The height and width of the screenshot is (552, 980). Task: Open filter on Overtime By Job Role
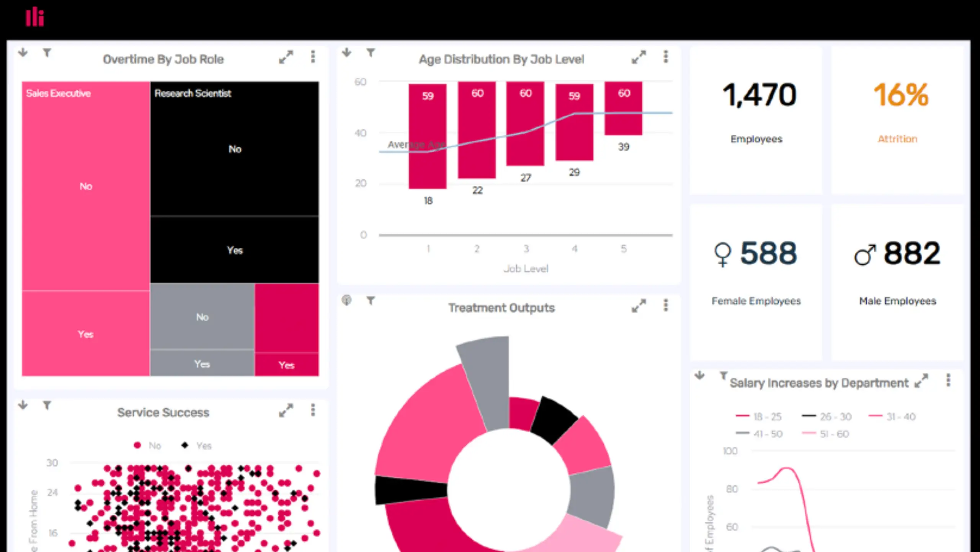[47, 52]
